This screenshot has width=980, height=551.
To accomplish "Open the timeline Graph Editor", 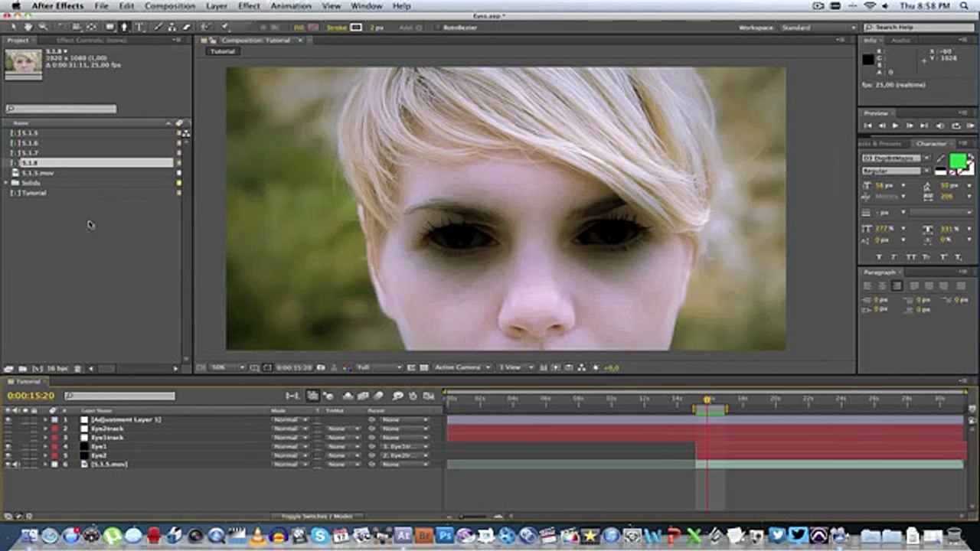I will [x=429, y=396].
